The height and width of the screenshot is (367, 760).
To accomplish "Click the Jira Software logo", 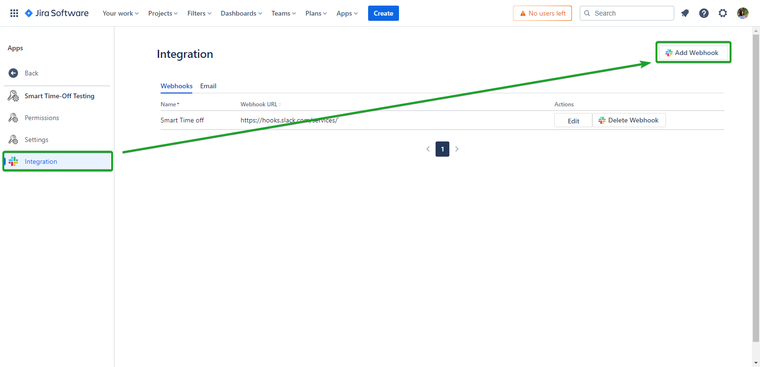I will point(57,13).
